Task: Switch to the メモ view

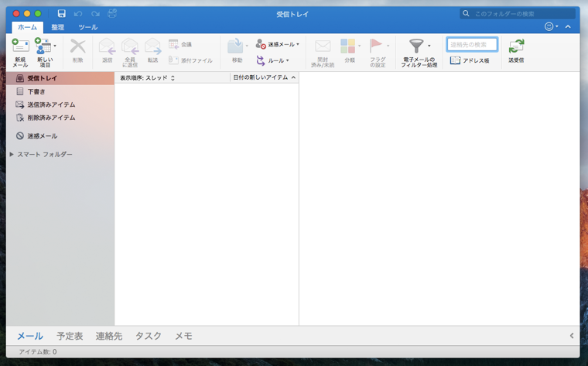Action: pyautogui.click(x=184, y=336)
